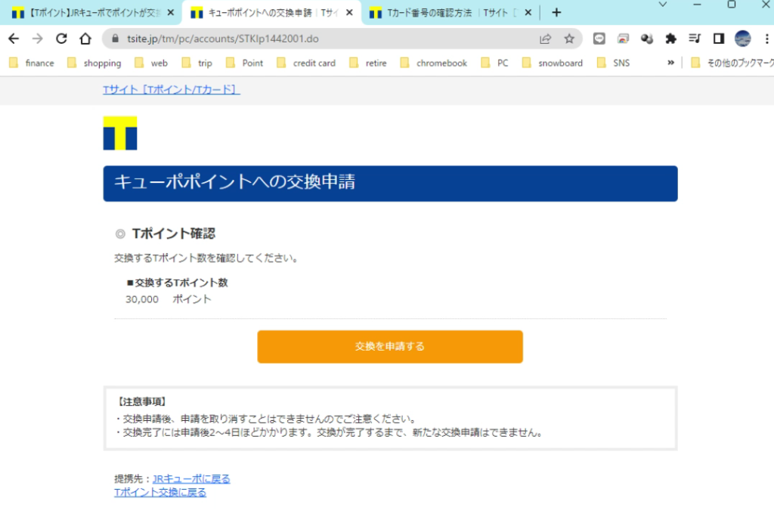The image size is (774, 532).
Task: Open the shopping bookmark folder
Action: [94, 63]
